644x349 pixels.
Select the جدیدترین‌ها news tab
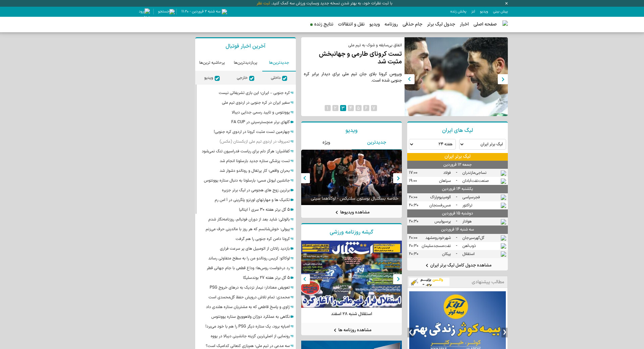[x=279, y=63]
